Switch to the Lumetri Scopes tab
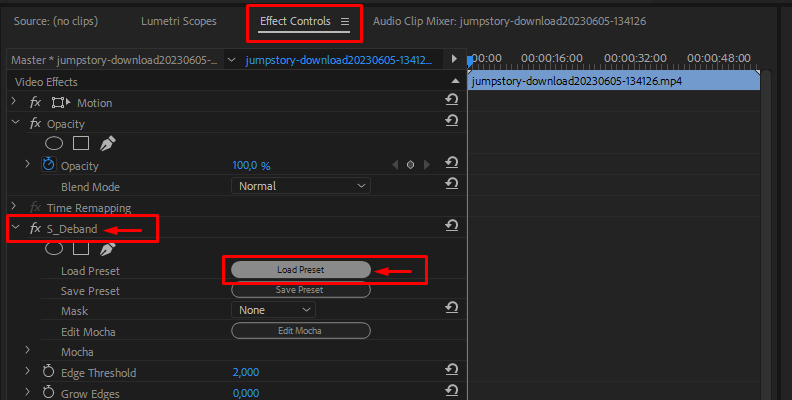The height and width of the screenshot is (400, 792). click(x=179, y=21)
